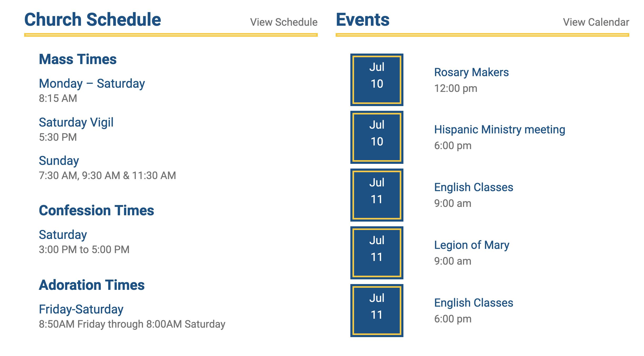Click the Rosary Makers event title
This screenshot has width=644, height=356.
pyautogui.click(x=471, y=72)
